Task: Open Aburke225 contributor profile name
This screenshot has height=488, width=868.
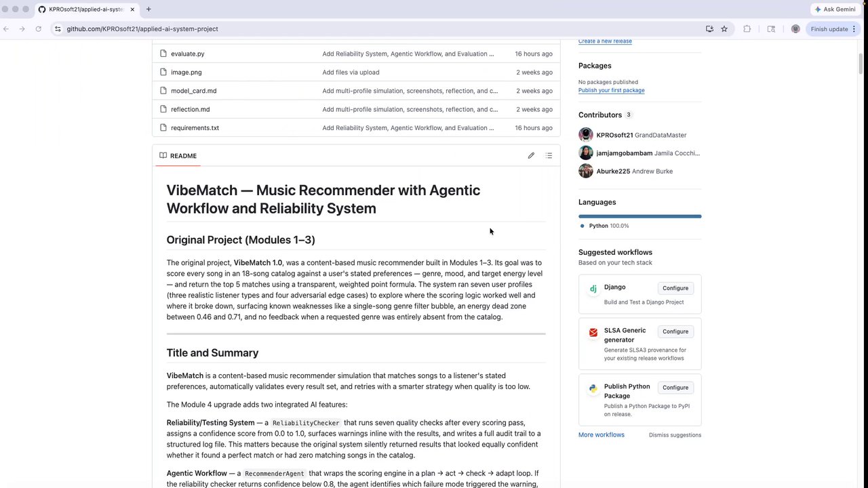Action: coord(613,171)
